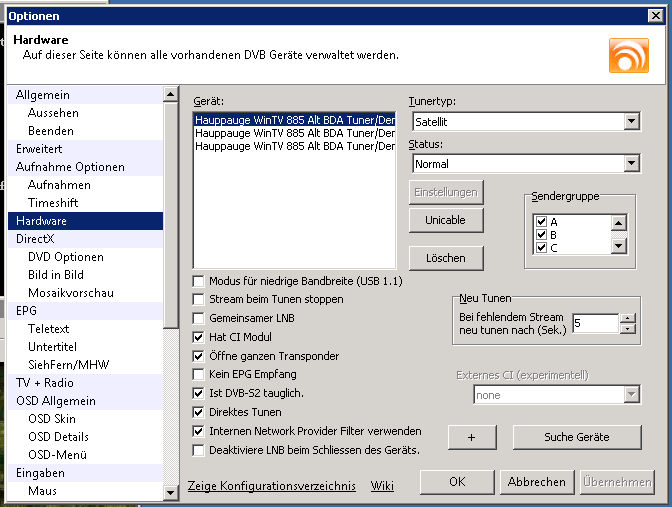This screenshot has height=507, width=672.
Task: Confirm with the OK button
Action: (x=457, y=482)
